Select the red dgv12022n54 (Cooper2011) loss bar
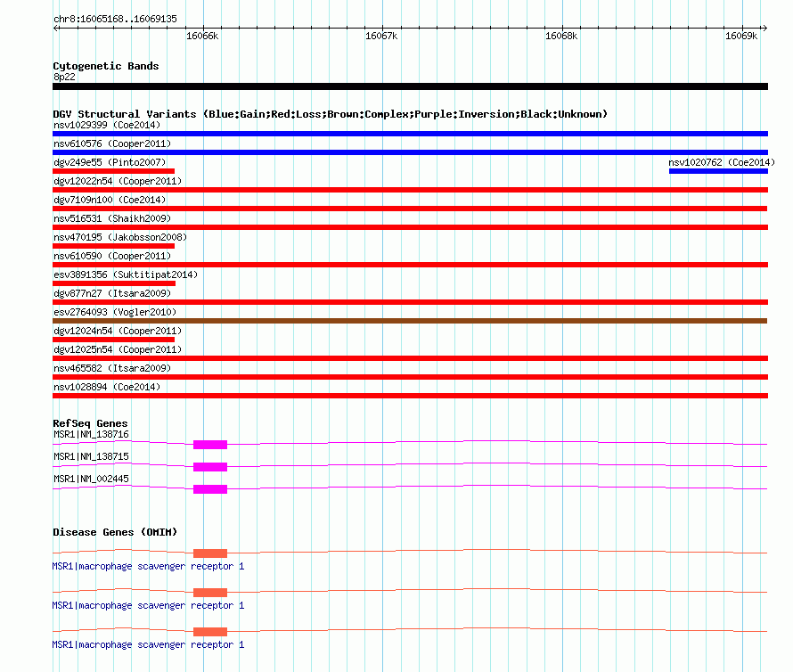The image size is (793, 672). pos(410,190)
